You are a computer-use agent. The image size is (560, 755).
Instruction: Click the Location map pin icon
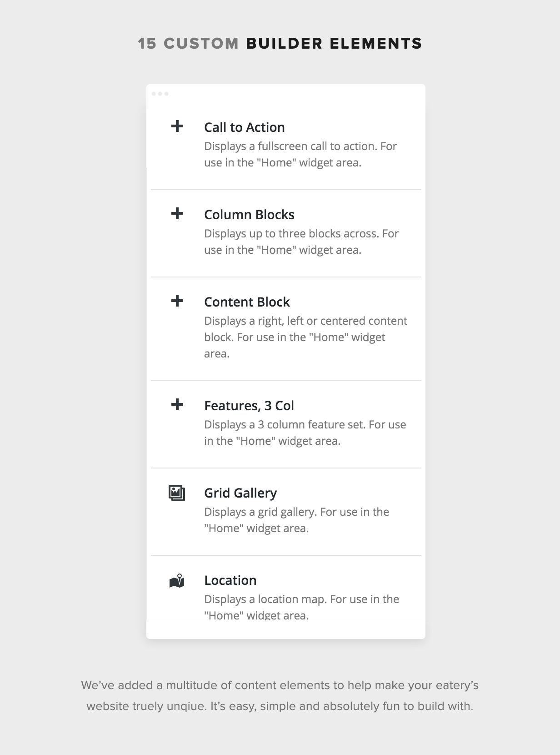pos(177,581)
